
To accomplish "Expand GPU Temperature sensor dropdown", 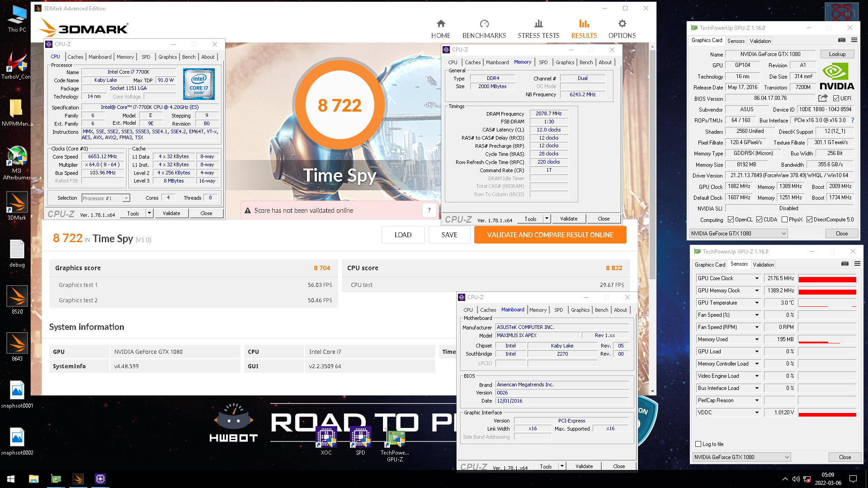I will pyautogui.click(x=757, y=303).
